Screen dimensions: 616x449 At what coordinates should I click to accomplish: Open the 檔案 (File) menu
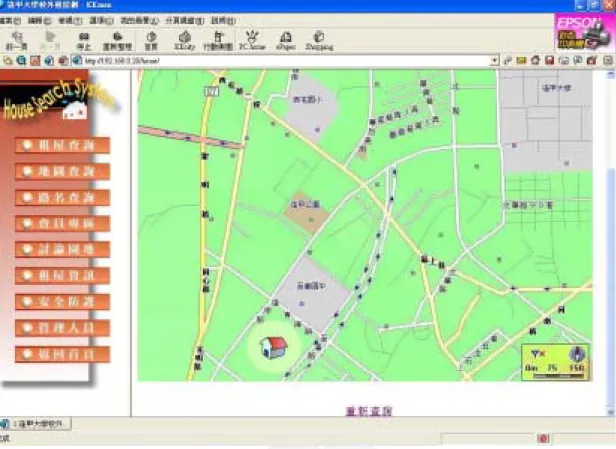click(x=11, y=21)
